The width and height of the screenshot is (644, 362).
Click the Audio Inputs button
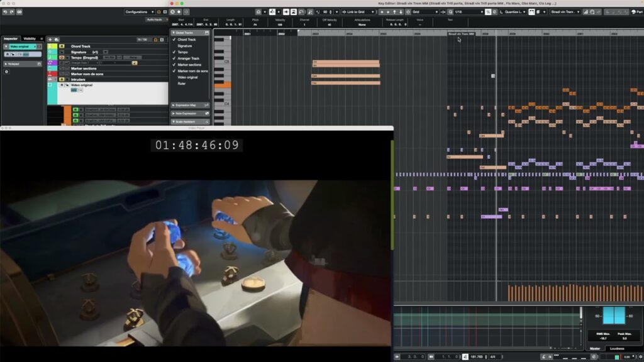155,19
